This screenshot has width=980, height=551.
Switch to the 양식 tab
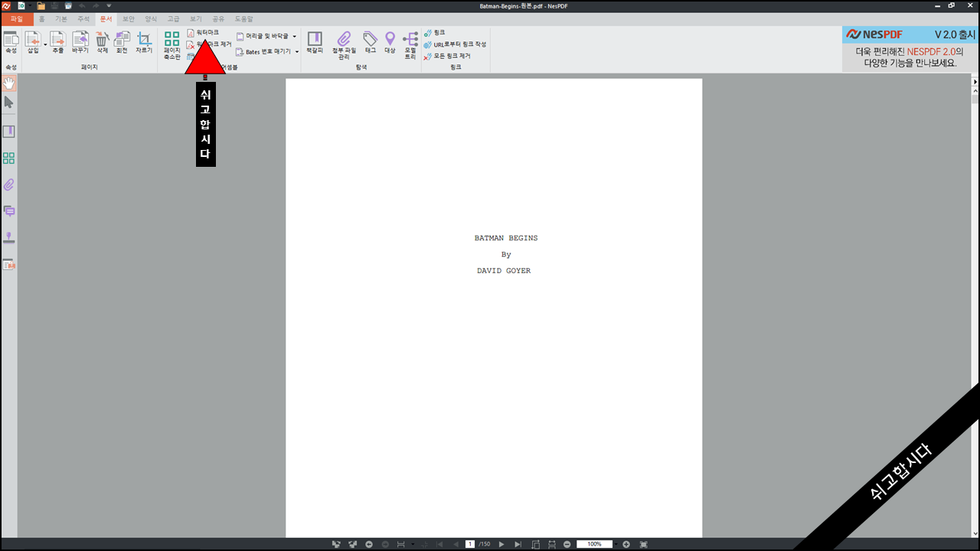coord(151,18)
